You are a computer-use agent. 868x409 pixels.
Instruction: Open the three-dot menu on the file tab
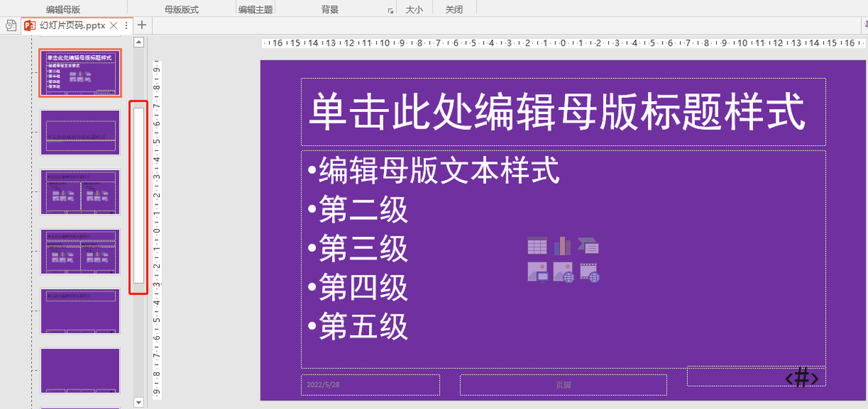(127, 25)
